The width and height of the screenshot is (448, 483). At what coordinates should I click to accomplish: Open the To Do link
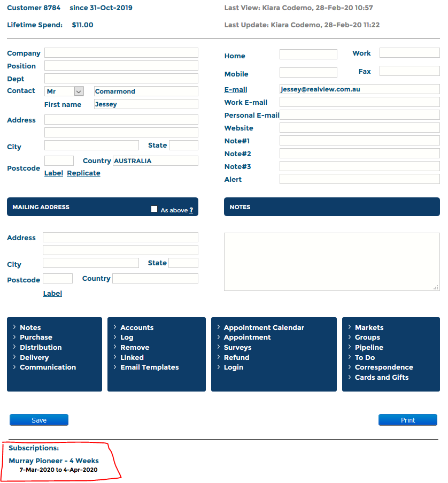pos(365,358)
